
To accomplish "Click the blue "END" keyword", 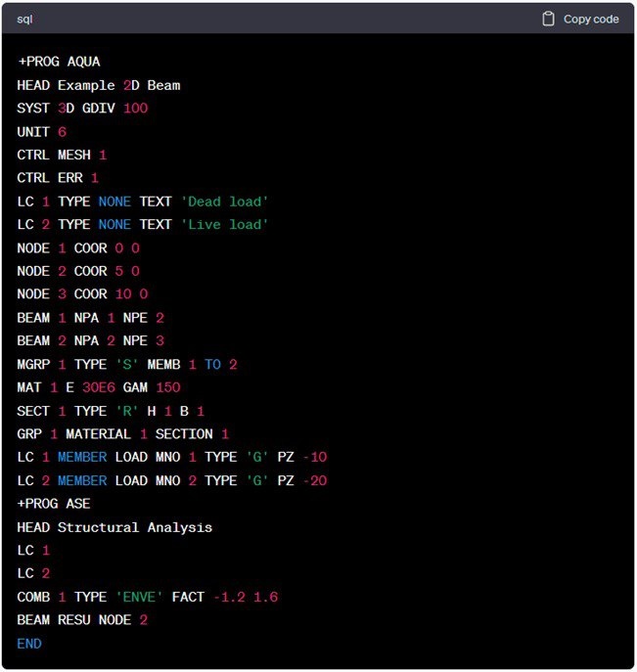I will pyautogui.click(x=29, y=644).
